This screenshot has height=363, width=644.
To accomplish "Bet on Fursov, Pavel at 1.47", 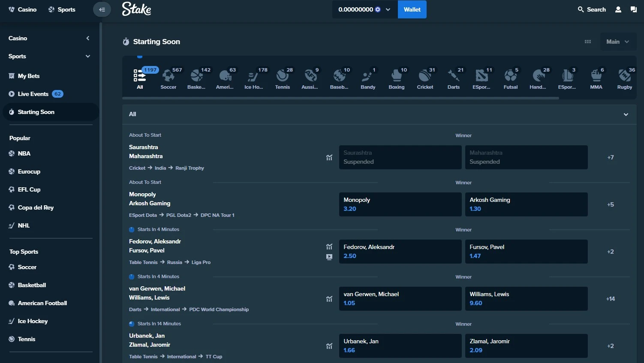I will pyautogui.click(x=526, y=252).
